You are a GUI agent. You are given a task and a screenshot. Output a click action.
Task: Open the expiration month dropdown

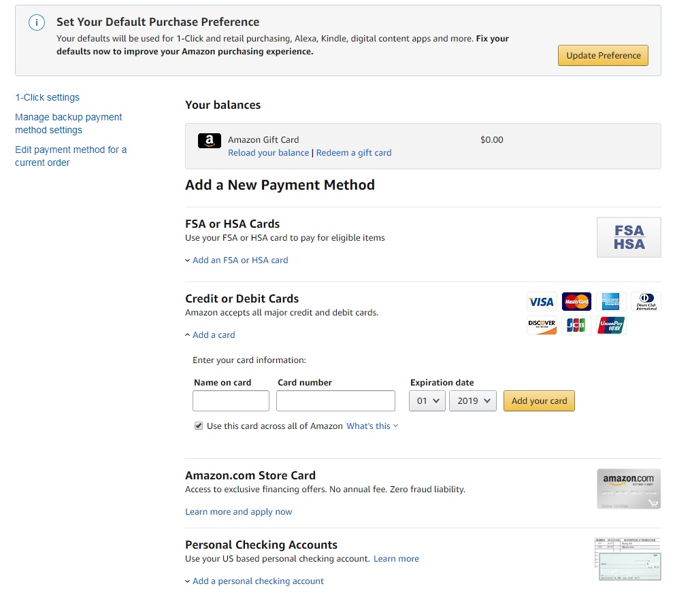pyautogui.click(x=427, y=401)
